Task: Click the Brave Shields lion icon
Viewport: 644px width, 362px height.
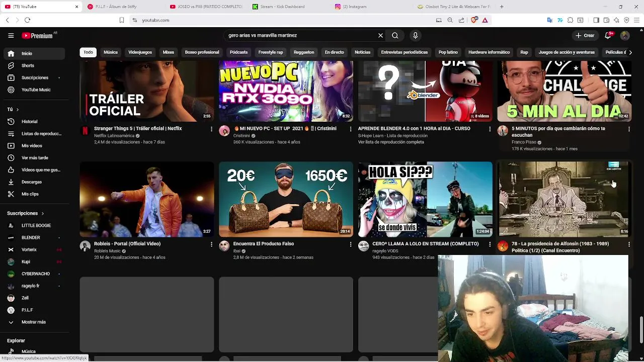Action: (x=474, y=20)
